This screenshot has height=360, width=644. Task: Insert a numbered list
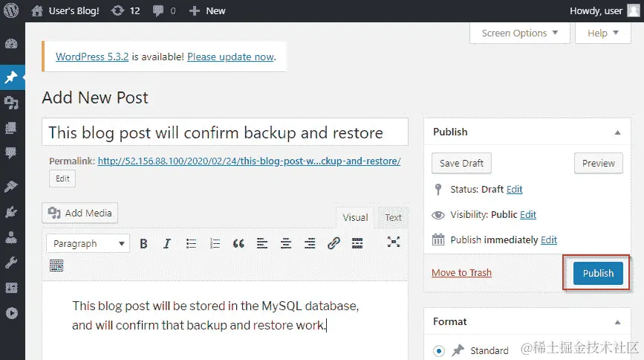coord(215,243)
